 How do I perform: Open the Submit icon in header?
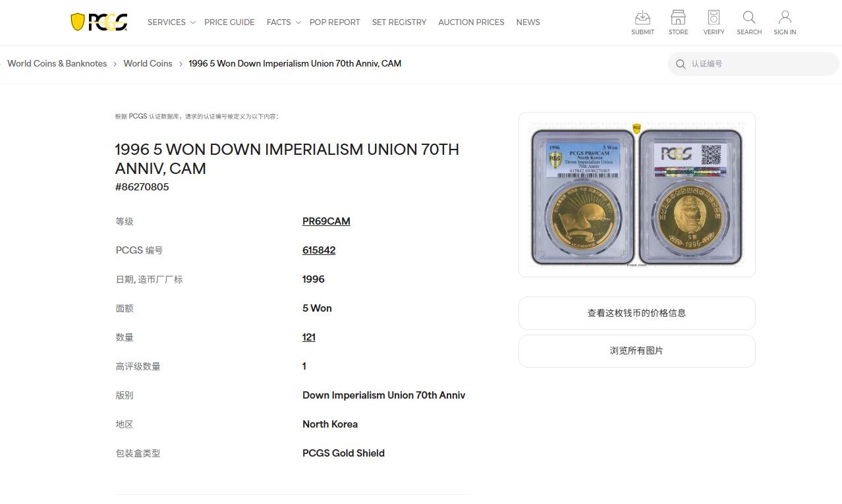click(642, 17)
